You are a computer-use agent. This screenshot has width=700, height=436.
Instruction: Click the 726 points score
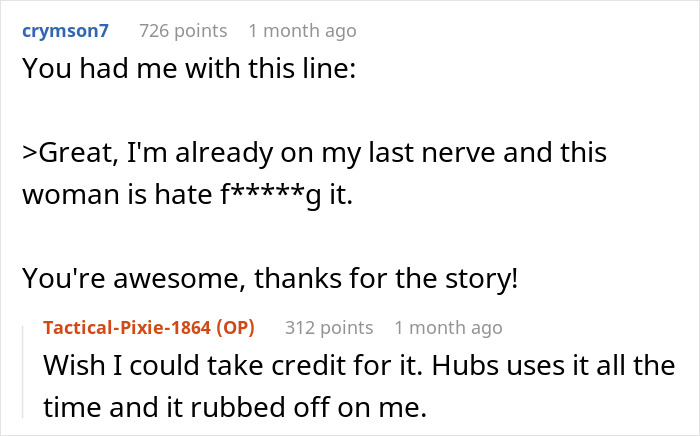click(182, 31)
